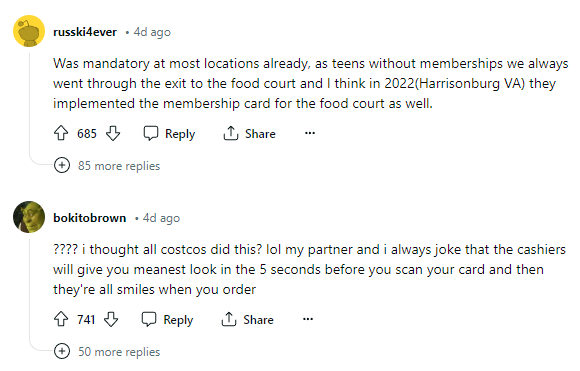Click the 4d ago timestamp on russki4ever's comment
This screenshot has height=371, width=580.
click(152, 32)
